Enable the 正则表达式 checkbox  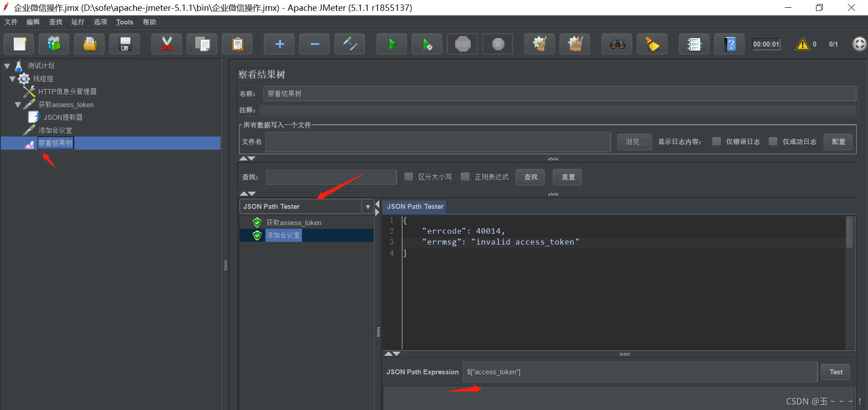465,176
